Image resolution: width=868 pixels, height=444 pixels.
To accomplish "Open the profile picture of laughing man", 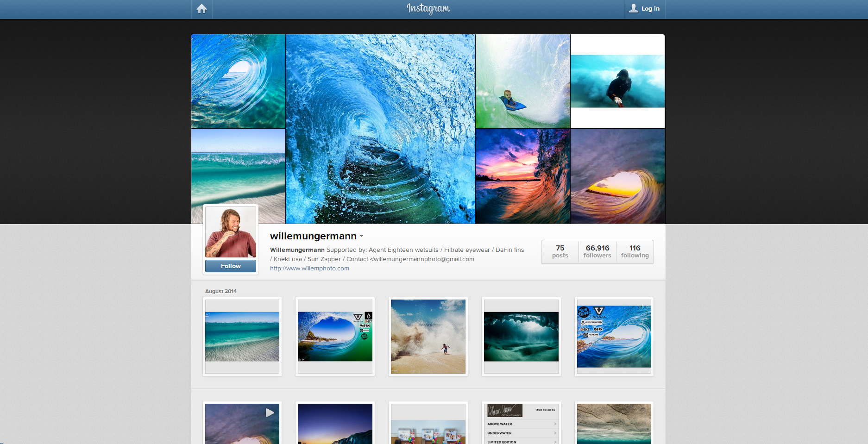I will click(x=231, y=232).
